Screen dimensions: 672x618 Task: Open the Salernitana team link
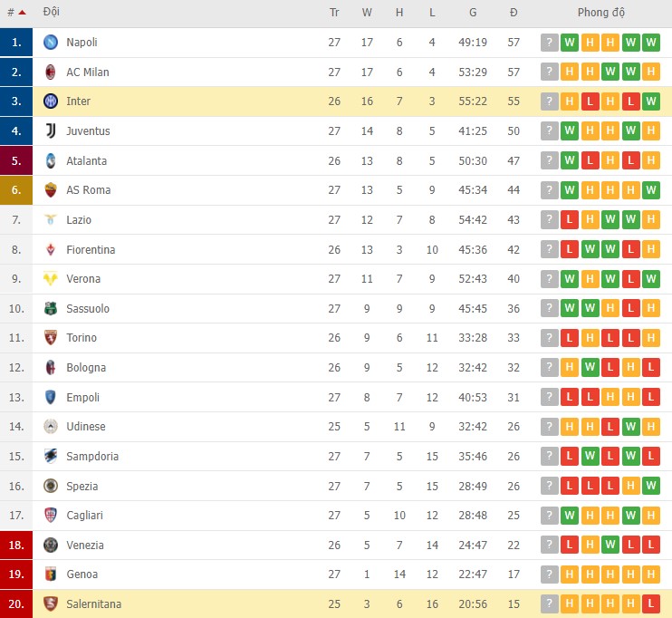click(x=93, y=604)
